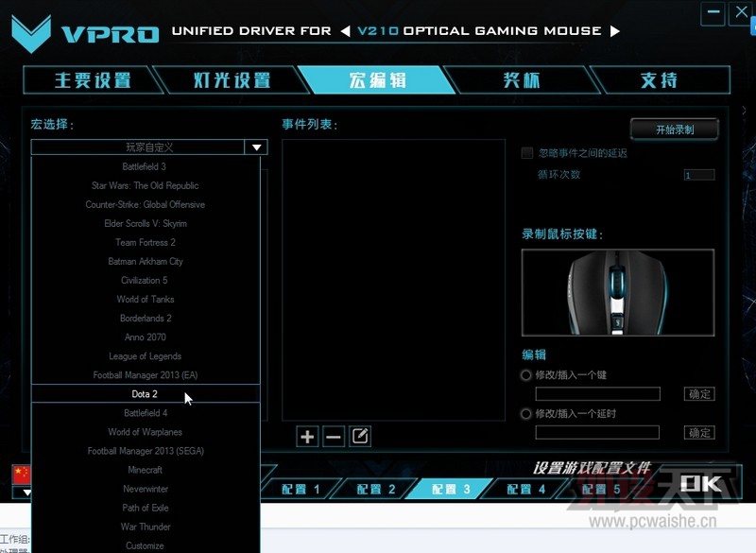Screen dimensions: 756x553
Task: Select Elder Scrolls V: Skyrim
Action: coord(145,223)
